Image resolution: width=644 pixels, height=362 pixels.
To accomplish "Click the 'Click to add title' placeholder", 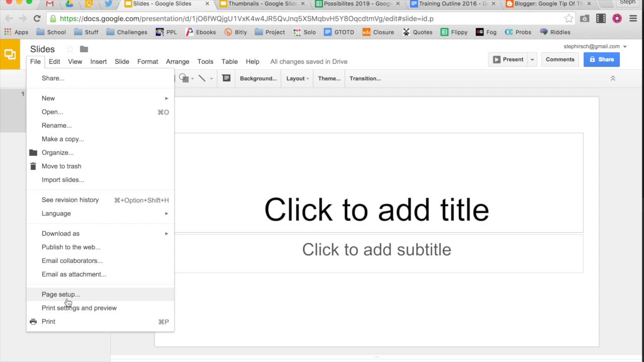I will click(376, 209).
